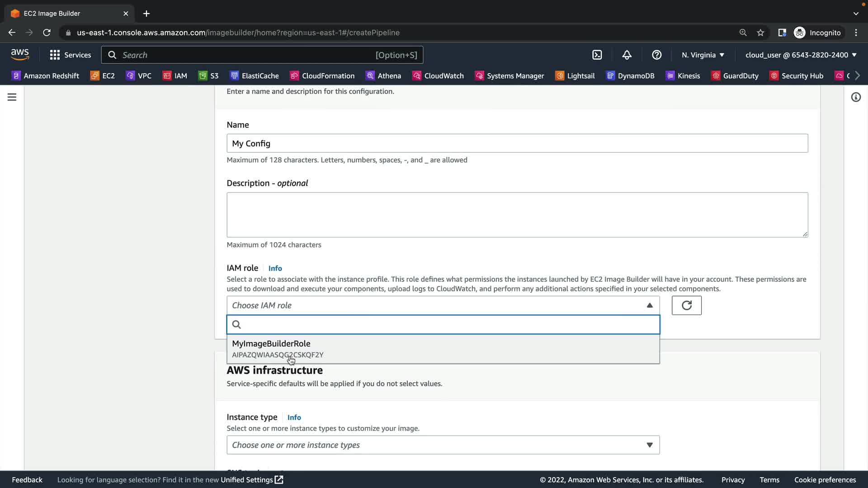Viewport: 868px width, 488px height.
Task: Click the Feedback button in footer
Action: [x=27, y=480]
